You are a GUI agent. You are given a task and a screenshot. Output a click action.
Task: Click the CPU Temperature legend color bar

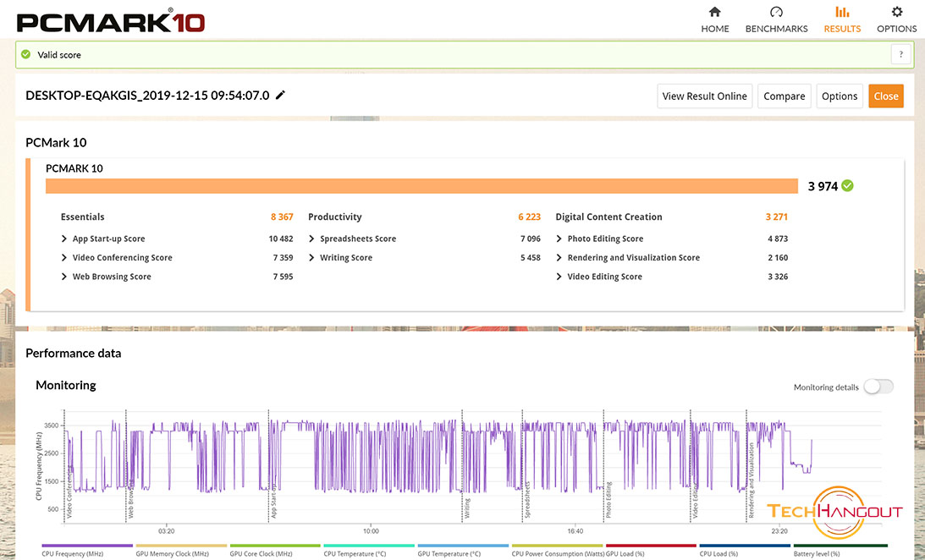point(369,546)
